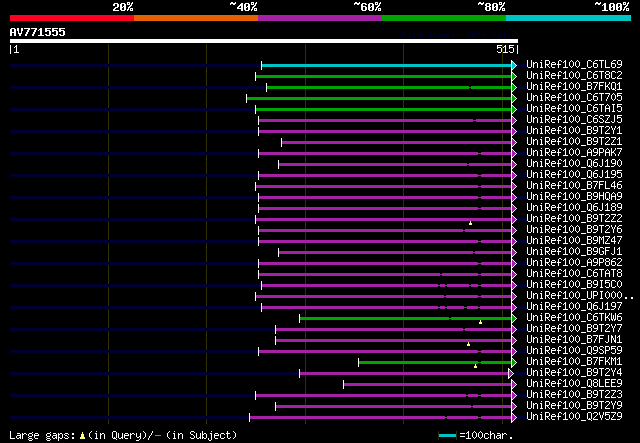This screenshot has width=640, height=443.
Task: Click the purple arrowhead of the B9MZ47 row
Action: (514, 242)
